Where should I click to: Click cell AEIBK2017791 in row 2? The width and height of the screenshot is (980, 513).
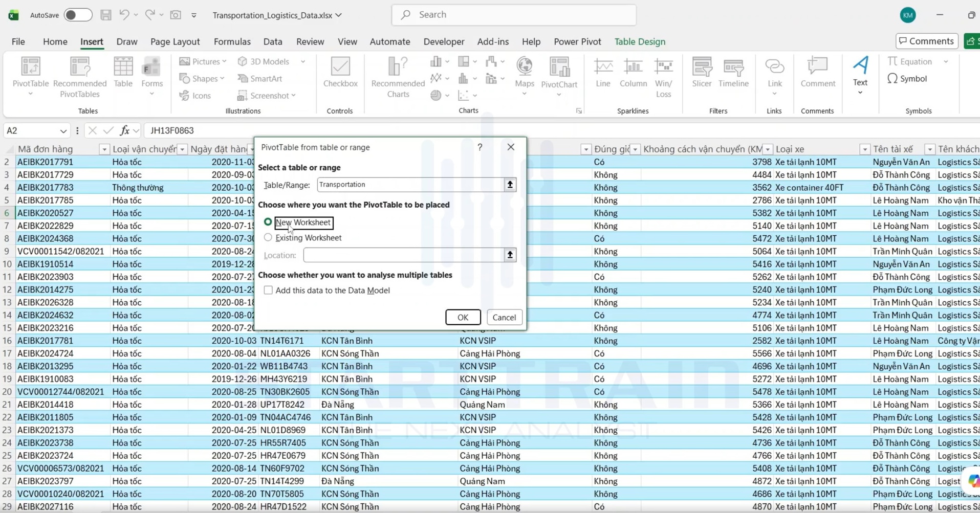tap(63, 162)
